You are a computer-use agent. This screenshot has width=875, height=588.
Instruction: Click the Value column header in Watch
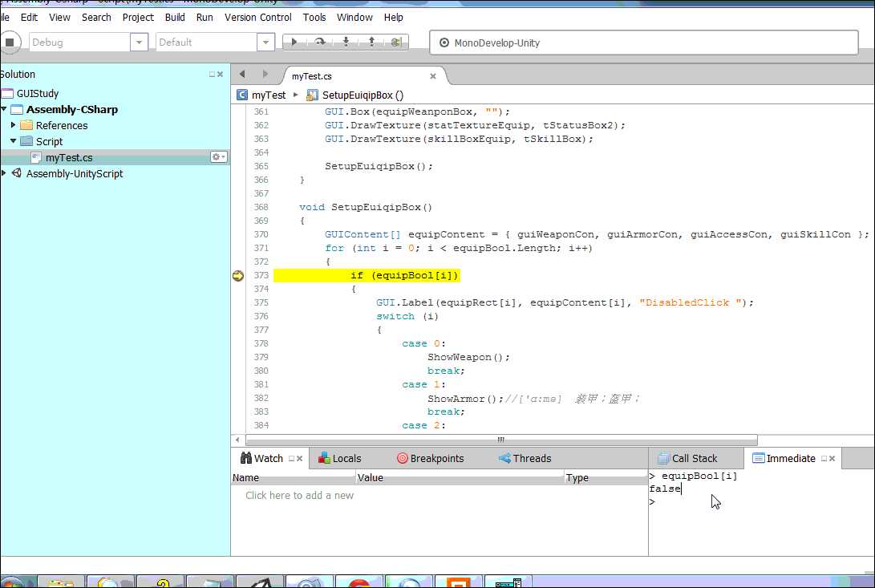point(460,478)
